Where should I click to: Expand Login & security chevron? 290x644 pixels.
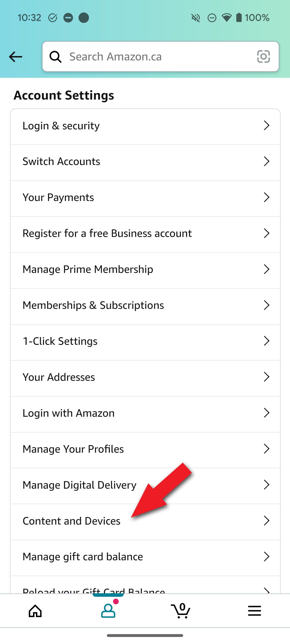266,126
